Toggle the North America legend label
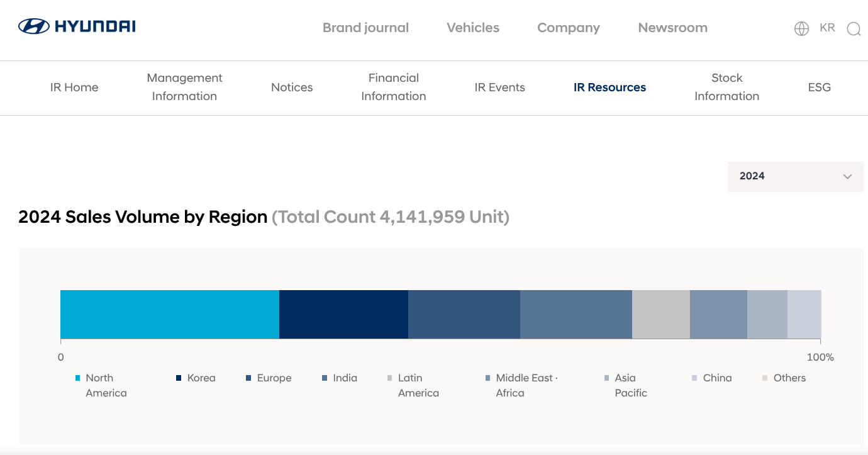This screenshot has height=455, width=868. click(106, 385)
